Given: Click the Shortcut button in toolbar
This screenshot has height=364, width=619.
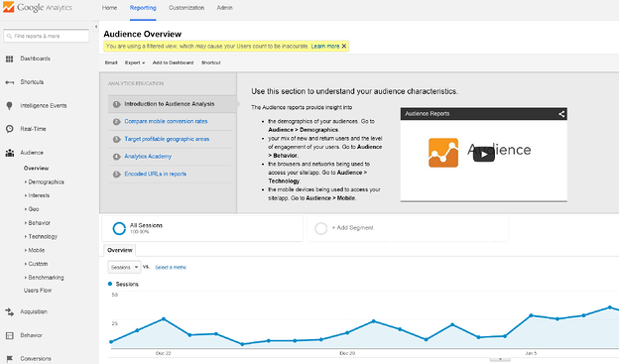Looking at the screenshot, I should (x=211, y=62).
